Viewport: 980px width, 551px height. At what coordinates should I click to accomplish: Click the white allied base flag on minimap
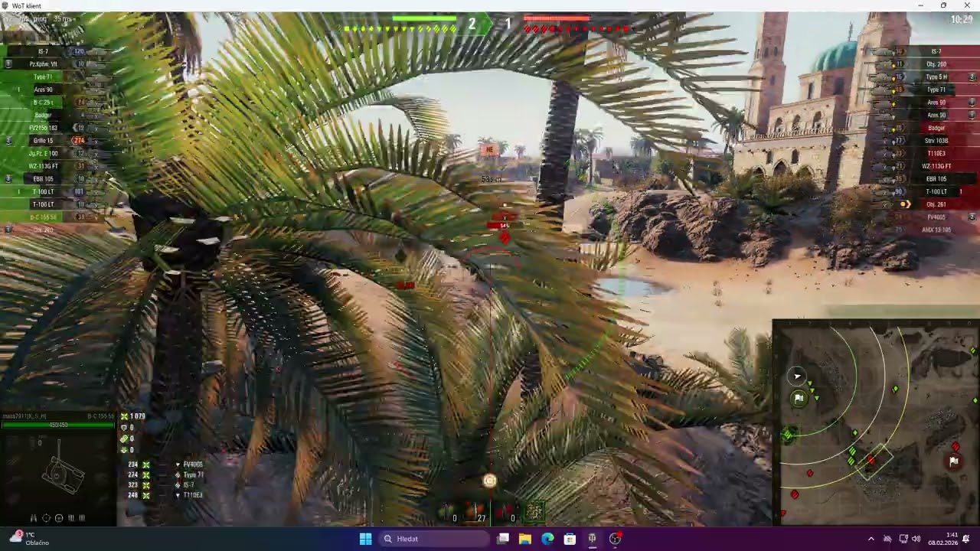799,398
